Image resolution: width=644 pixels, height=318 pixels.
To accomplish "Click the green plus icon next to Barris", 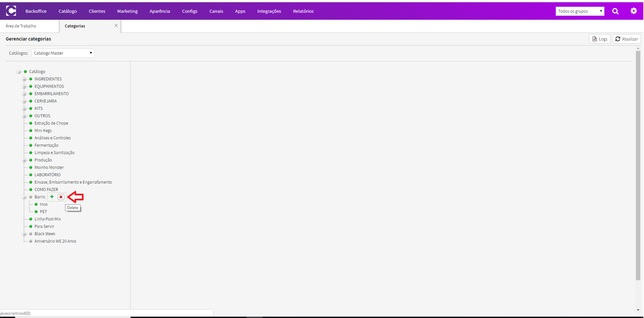I will tap(52, 197).
